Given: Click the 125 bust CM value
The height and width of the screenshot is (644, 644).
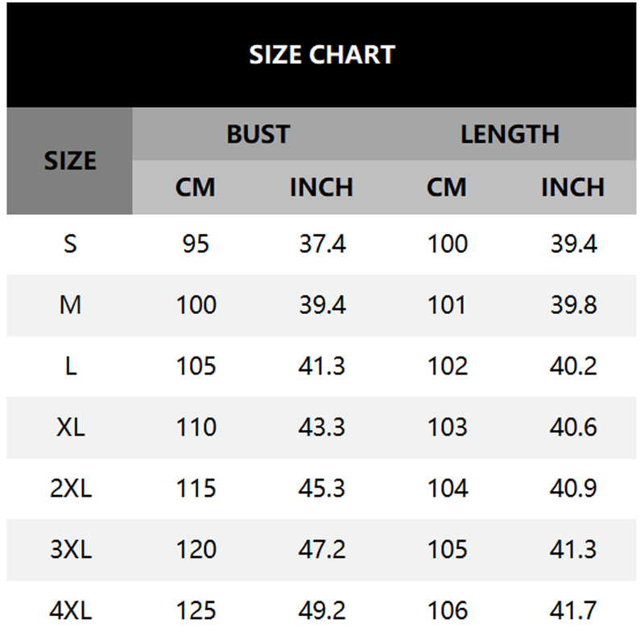Looking at the screenshot, I should tap(196, 611).
